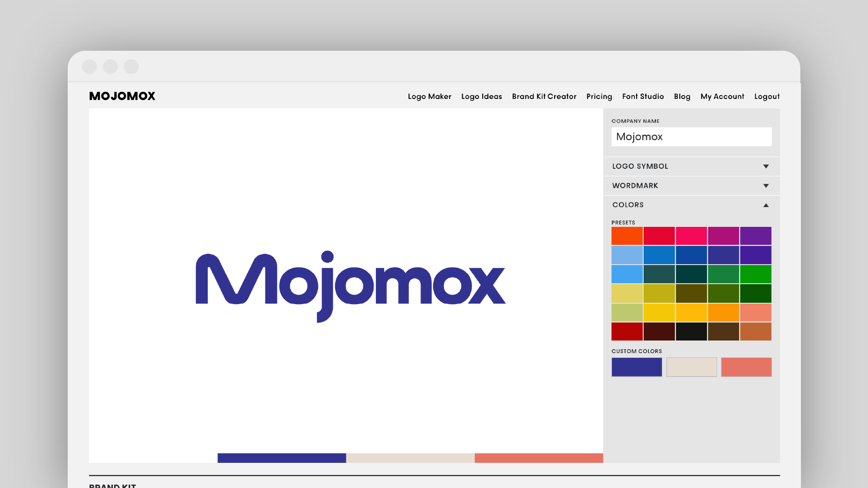Select the hot pink preset color
This screenshot has width=868, height=488.
(x=691, y=236)
